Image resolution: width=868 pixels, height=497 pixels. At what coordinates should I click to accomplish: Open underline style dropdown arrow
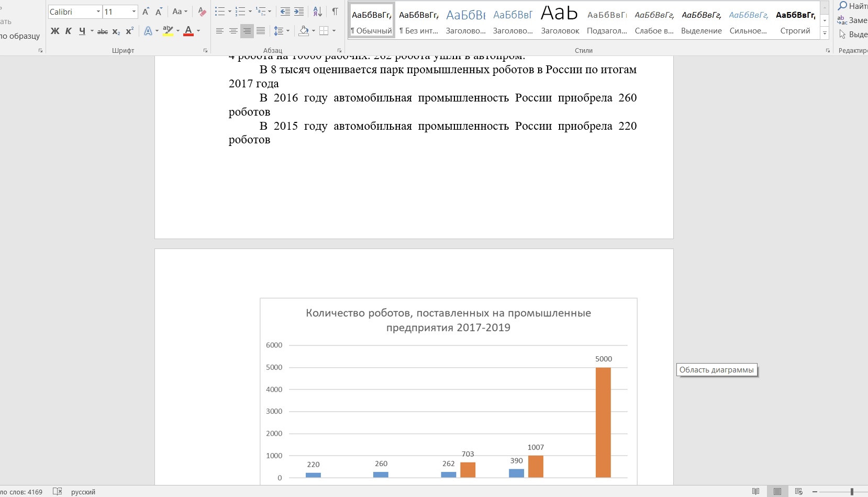coord(92,31)
